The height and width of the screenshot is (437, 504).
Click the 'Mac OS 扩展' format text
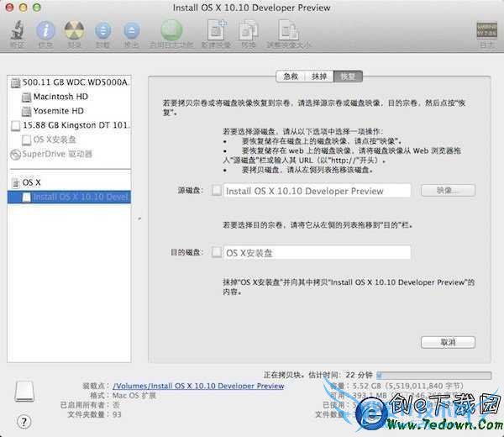click(134, 396)
